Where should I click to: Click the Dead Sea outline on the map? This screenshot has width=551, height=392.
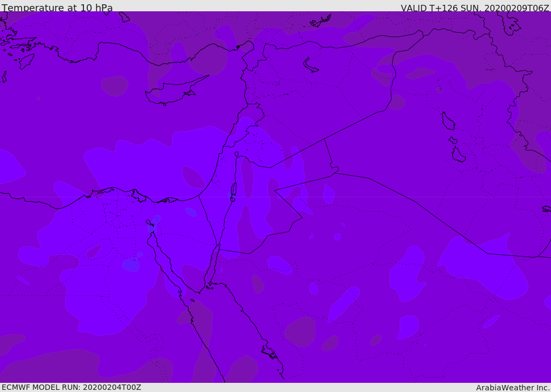[x=233, y=192]
